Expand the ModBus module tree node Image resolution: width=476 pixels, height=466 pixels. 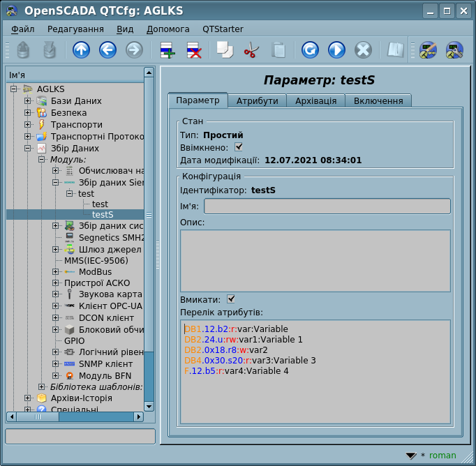click(56, 271)
